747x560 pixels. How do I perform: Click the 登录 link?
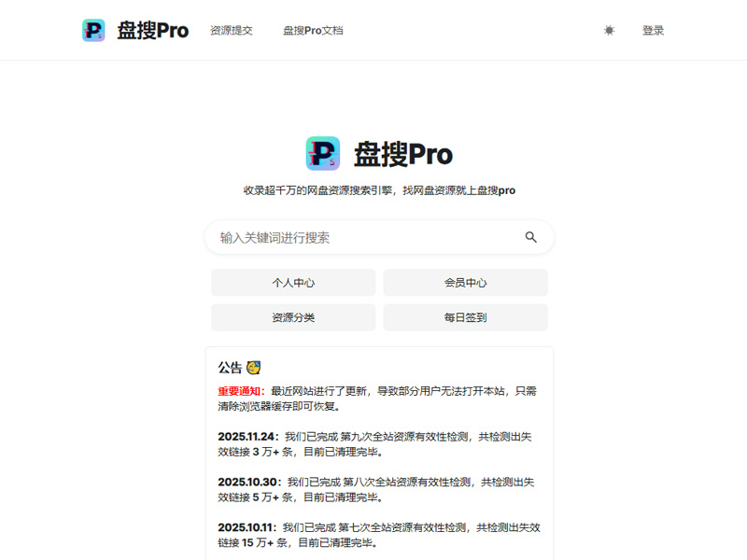point(654,30)
